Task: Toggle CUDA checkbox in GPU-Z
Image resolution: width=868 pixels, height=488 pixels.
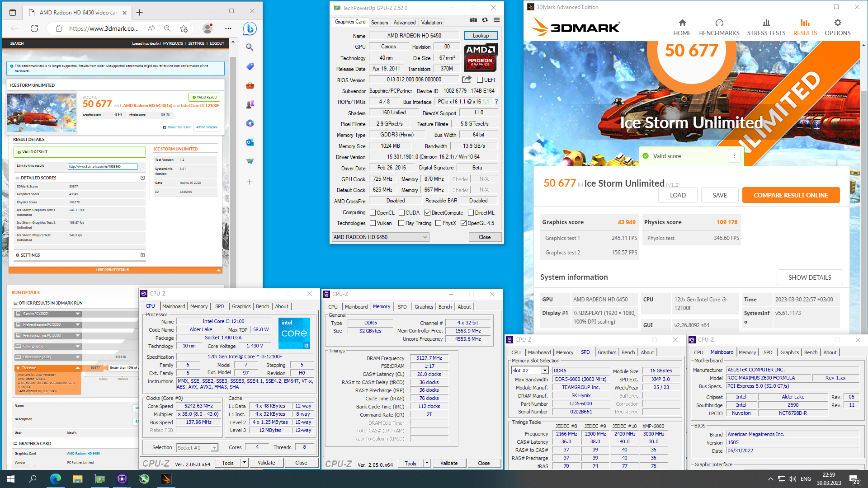Action: 401,213
